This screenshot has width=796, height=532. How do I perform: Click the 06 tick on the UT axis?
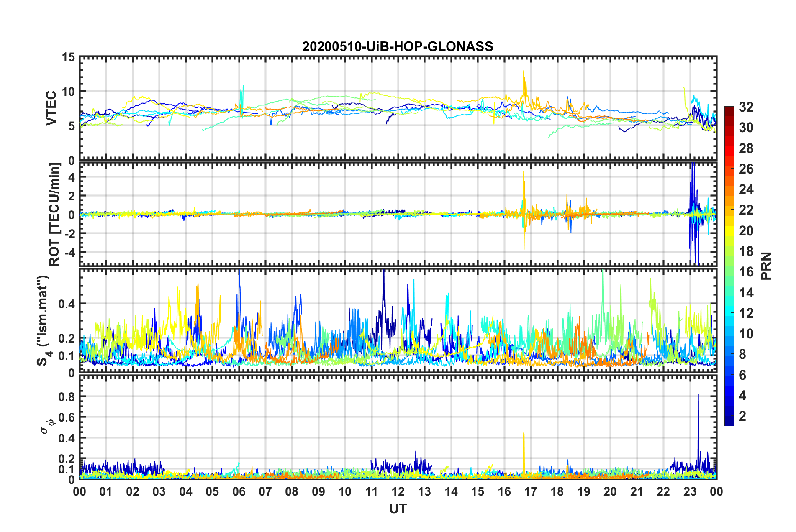(239, 491)
